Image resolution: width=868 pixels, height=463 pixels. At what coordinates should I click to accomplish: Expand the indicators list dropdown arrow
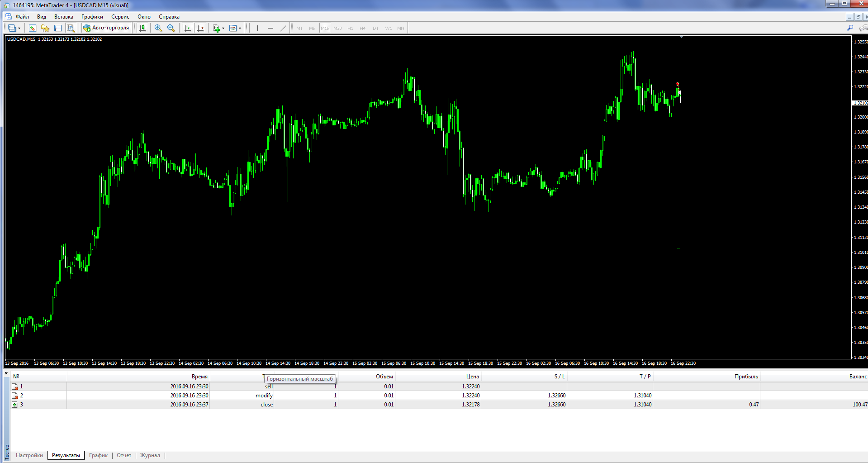pos(223,28)
